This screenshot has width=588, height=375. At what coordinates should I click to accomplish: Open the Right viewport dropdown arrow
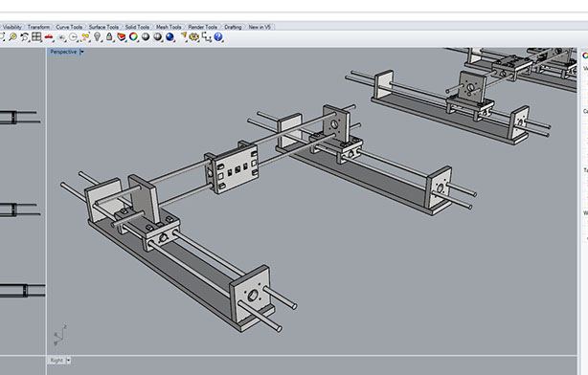click(68, 361)
